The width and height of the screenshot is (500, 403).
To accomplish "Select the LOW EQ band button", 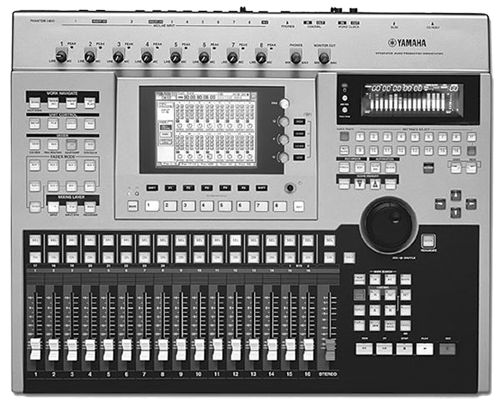I will coord(299,157).
